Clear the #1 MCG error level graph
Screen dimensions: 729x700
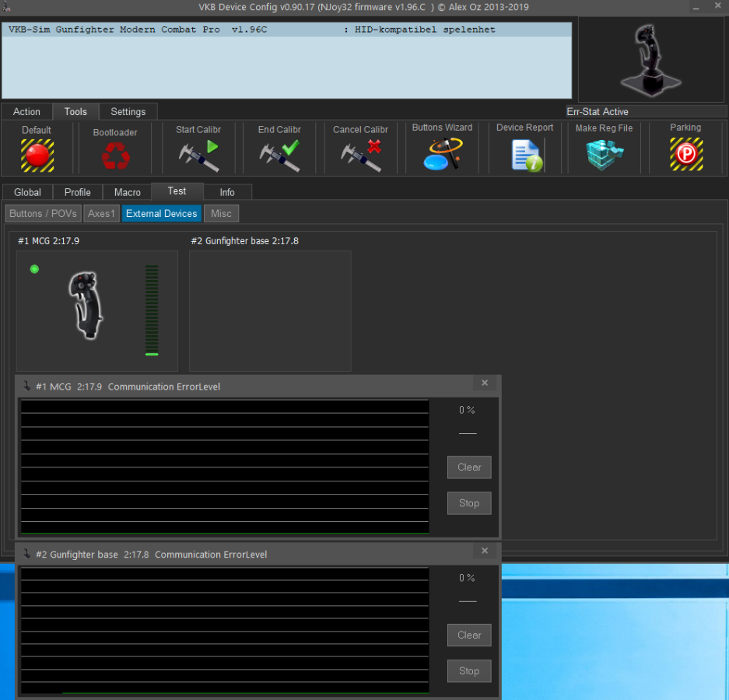click(x=469, y=467)
